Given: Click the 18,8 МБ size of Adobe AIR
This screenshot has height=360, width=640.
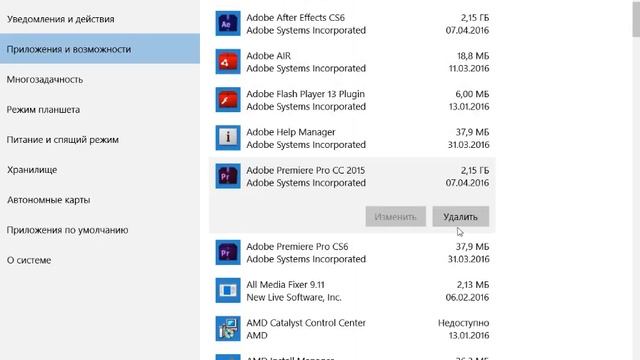Looking at the screenshot, I should click(473, 56).
